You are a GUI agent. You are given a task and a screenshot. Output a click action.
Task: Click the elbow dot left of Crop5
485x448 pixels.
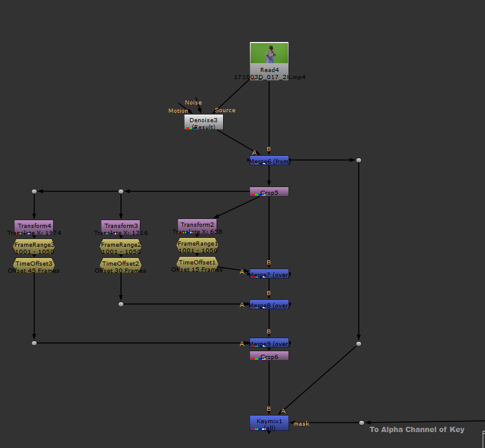[x=120, y=191]
